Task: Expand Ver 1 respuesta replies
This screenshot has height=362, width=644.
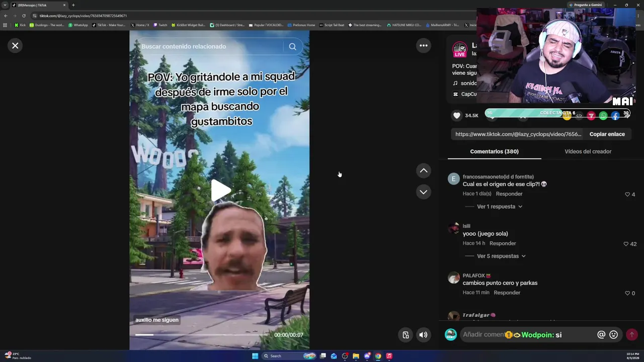Action: click(500, 207)
